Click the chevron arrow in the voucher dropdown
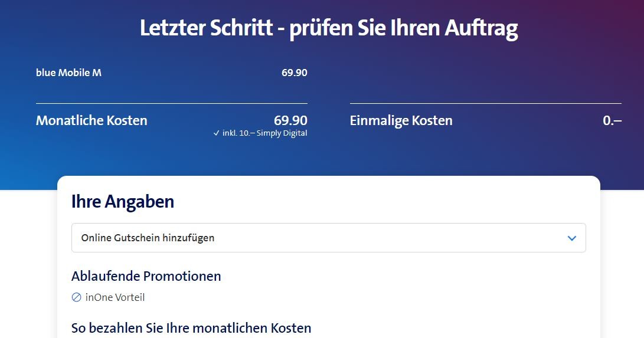This screenshot has height=338, width=644. (x=571, y=238)
